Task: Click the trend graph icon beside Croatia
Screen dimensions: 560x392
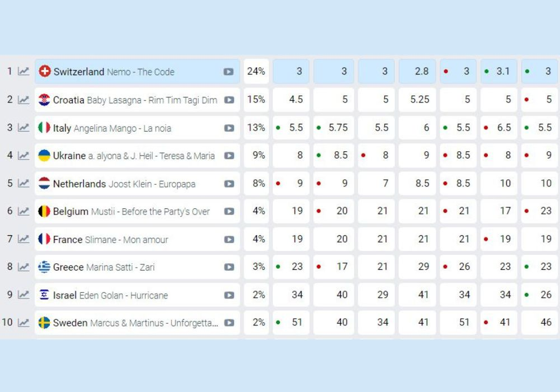Action: coord(24,100)
